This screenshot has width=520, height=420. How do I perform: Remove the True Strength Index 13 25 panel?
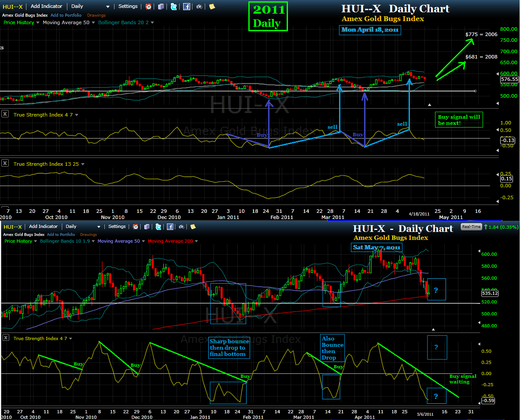5,164
